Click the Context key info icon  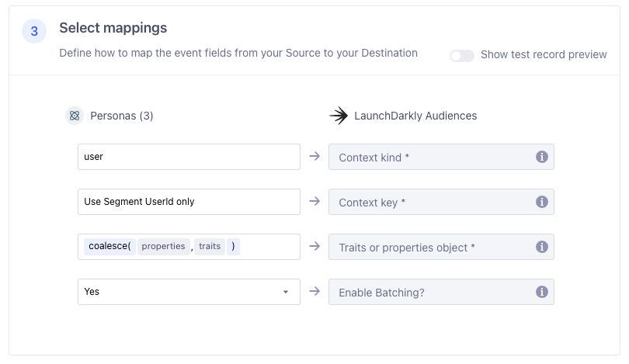[542, 202]
